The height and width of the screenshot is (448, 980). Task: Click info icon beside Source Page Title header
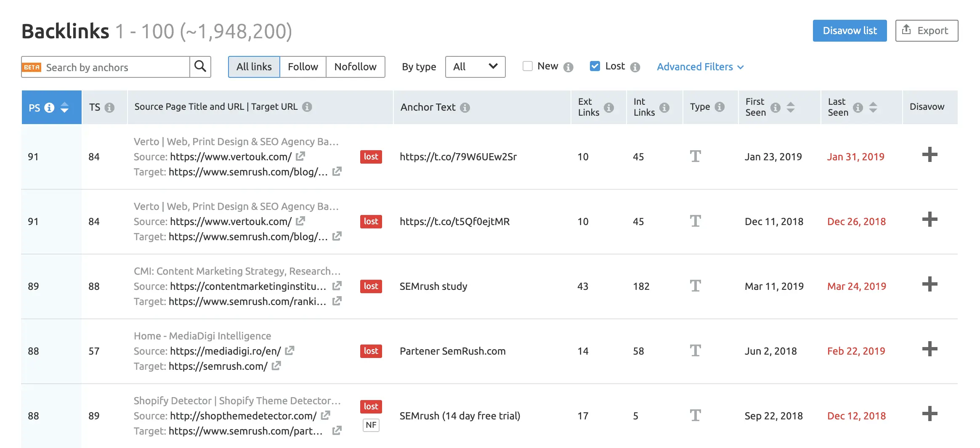(x=307, y=107)
